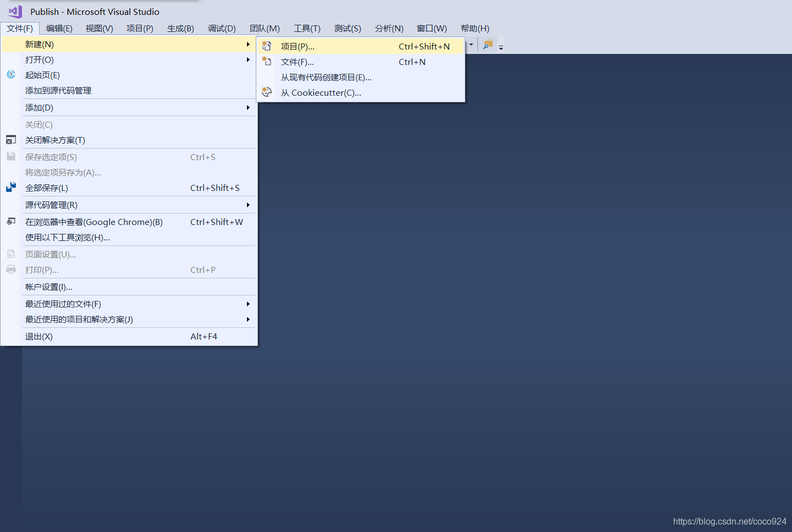Open the toolbar overflow options arrow
The width and height of the screenshot is (792, 532).
501,48
